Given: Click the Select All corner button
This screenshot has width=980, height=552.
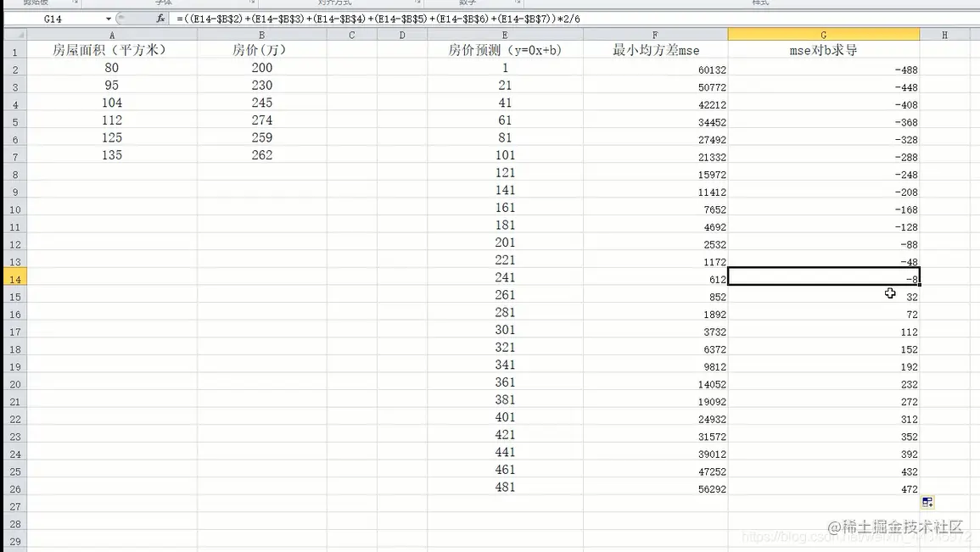Looking at the screenshot, I should (15, 35).
